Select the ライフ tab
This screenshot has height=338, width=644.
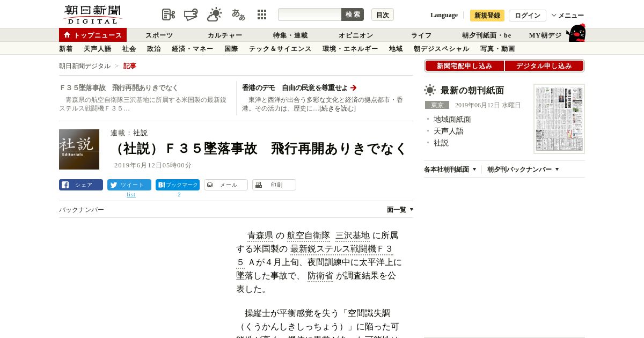421,35
